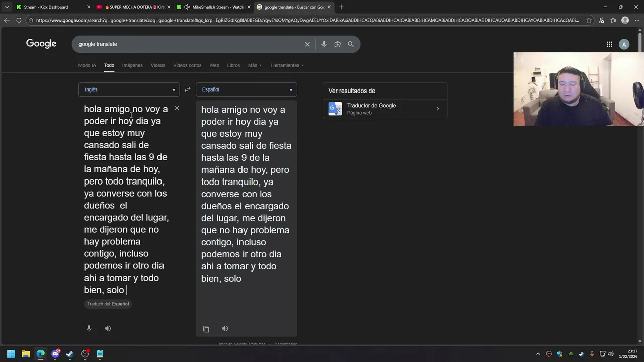The image size is (644, 362).
Task: Switch to SUPER MECHA DOTERA tab
Action: pyautogui.click(x=133, y=7)
